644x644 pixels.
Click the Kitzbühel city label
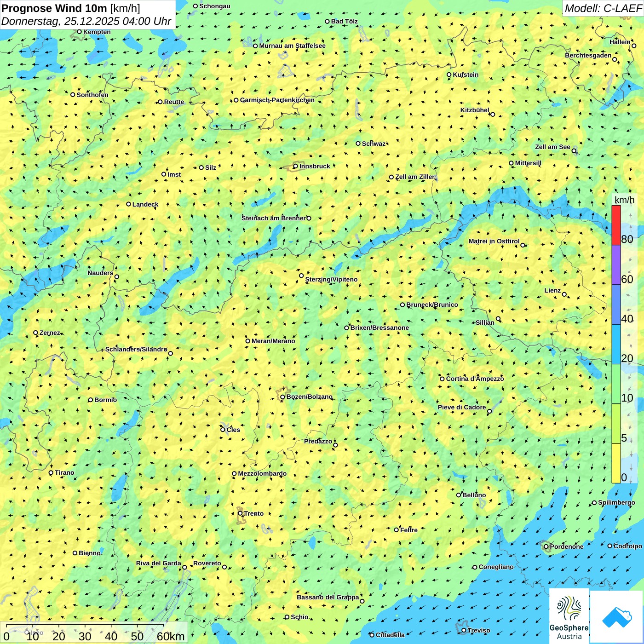pos(475,110)
